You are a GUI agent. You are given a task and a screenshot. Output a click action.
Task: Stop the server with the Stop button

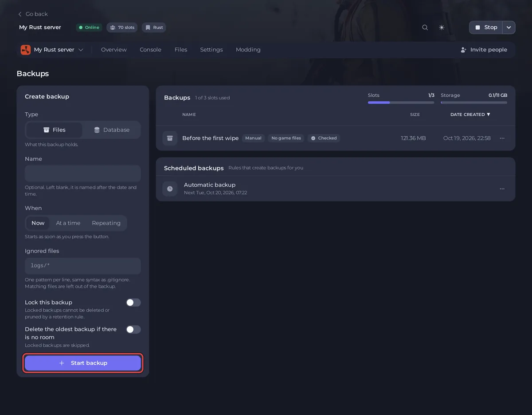486,28
